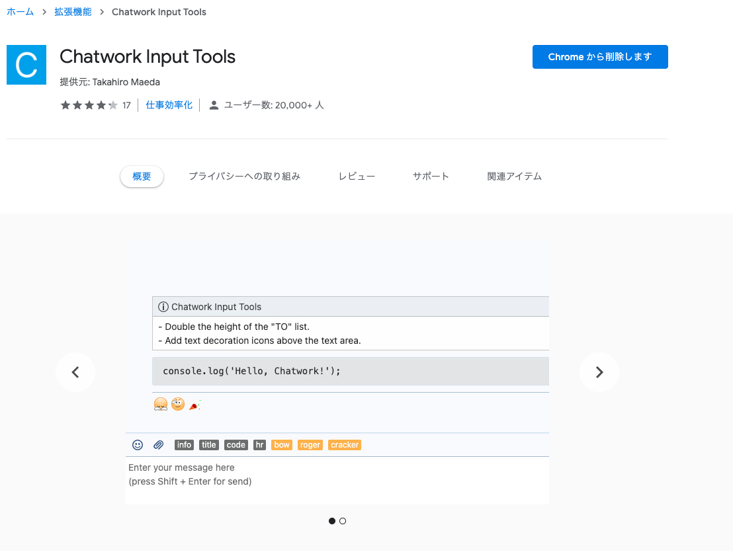This screenshot has width=733, height=560.
Task: Open the サポート tab
Action: [430, 176]
